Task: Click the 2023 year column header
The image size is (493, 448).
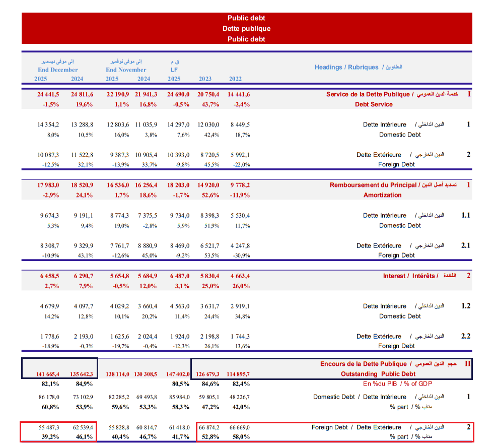Action: click(205, 79)
